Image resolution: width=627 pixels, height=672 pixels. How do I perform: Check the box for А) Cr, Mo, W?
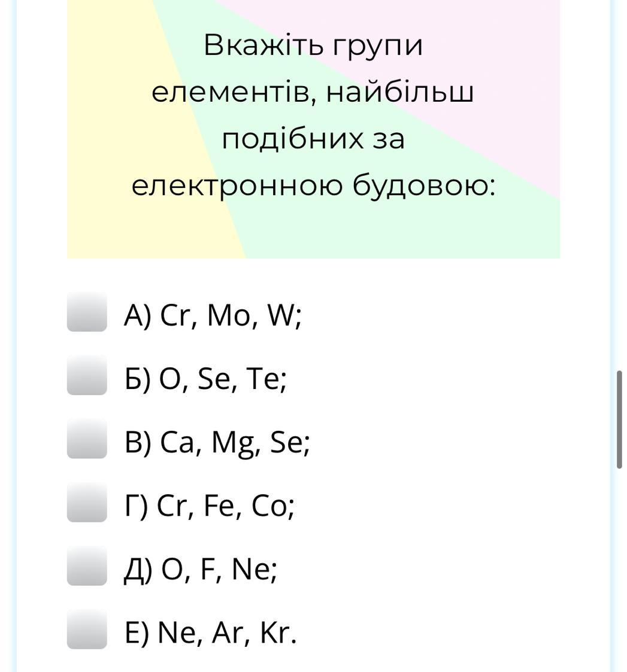coord(87,312)
